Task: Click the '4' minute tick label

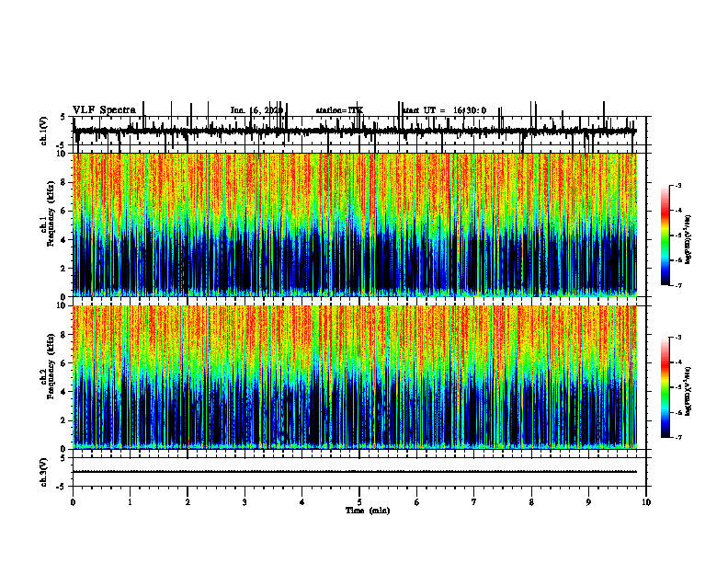Action: tap(302, 502)
